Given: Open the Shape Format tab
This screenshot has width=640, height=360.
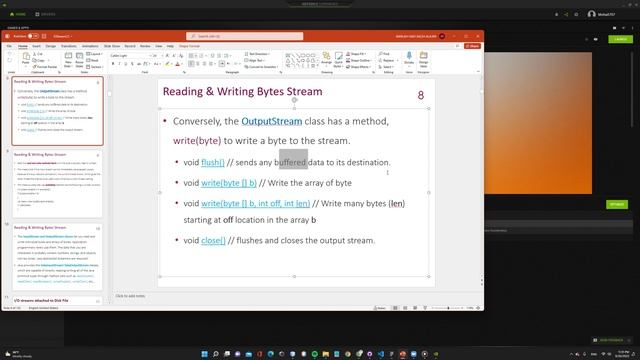Looking at the screenshot, I should (189, 46).
